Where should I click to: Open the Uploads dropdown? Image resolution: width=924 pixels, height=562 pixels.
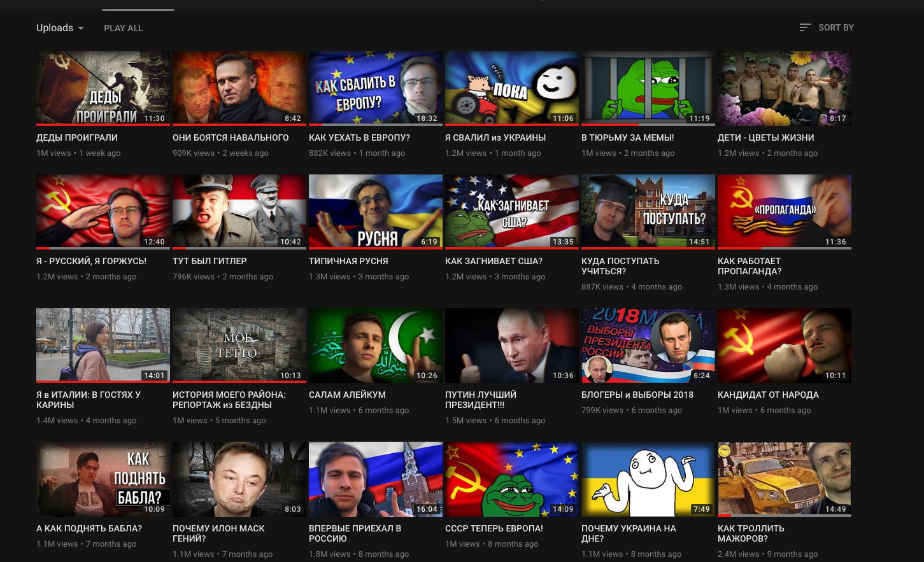click(x=60, y=28)
